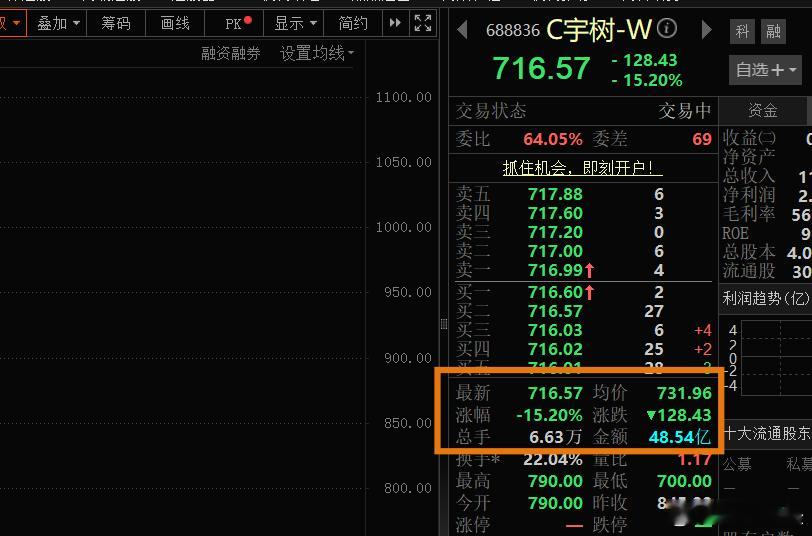Click the 融 margin tag badge

coord(773,32)
